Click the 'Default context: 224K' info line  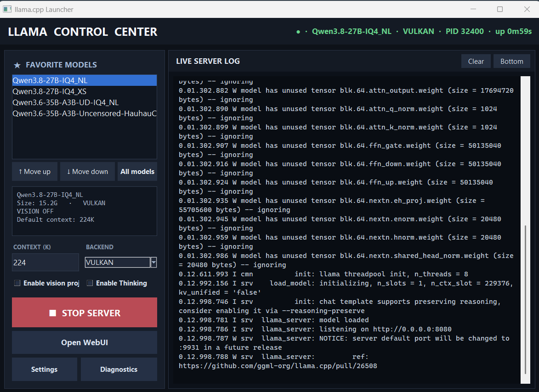[55, 219]
